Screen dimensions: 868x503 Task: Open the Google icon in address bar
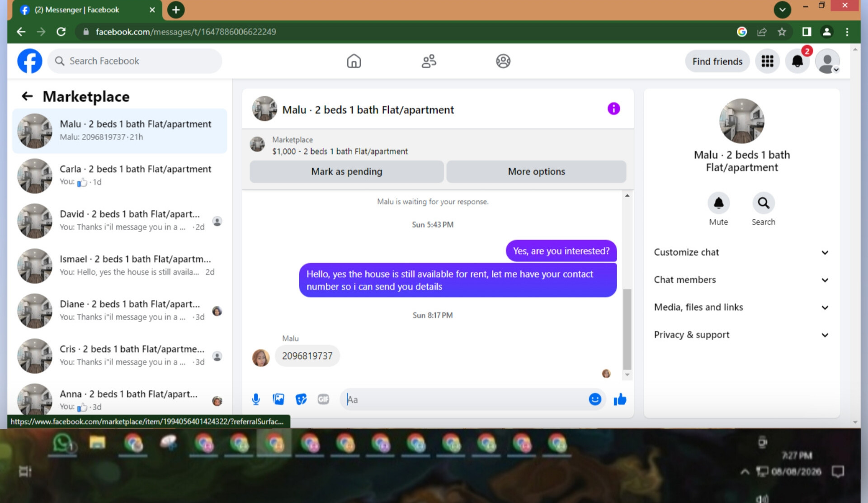click(x=742, y=32)
